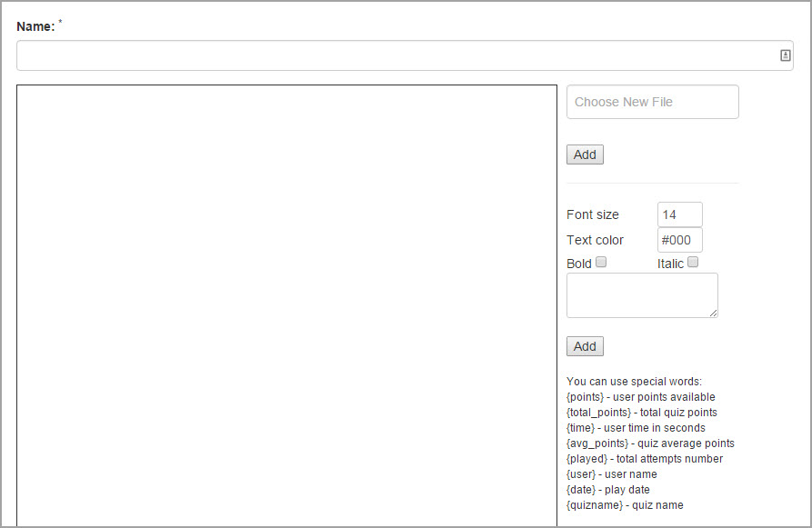This screenshot has height=528, width=812.
Task: Enable the Italic checkbox
Action: point(693,262)
